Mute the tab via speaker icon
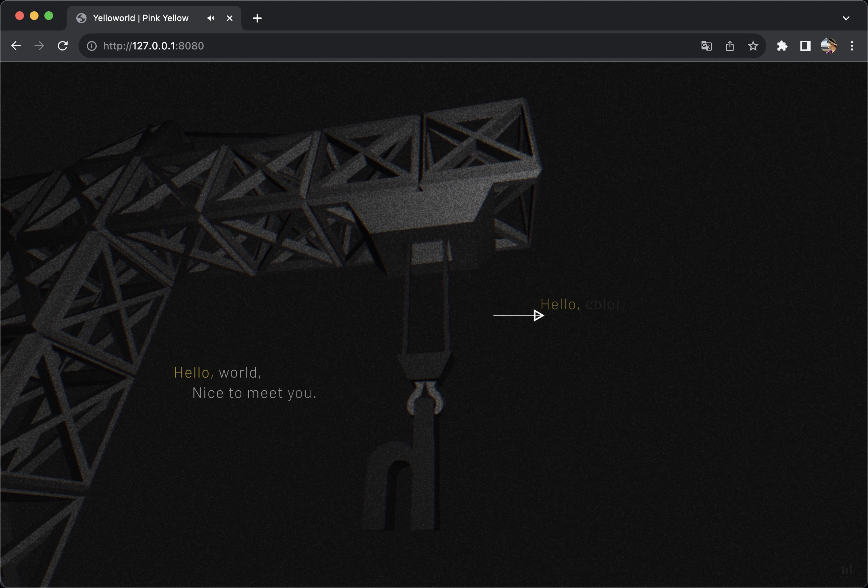Image resolution: width=868 pixels, height=588 pixels. [x=211, y=18]
